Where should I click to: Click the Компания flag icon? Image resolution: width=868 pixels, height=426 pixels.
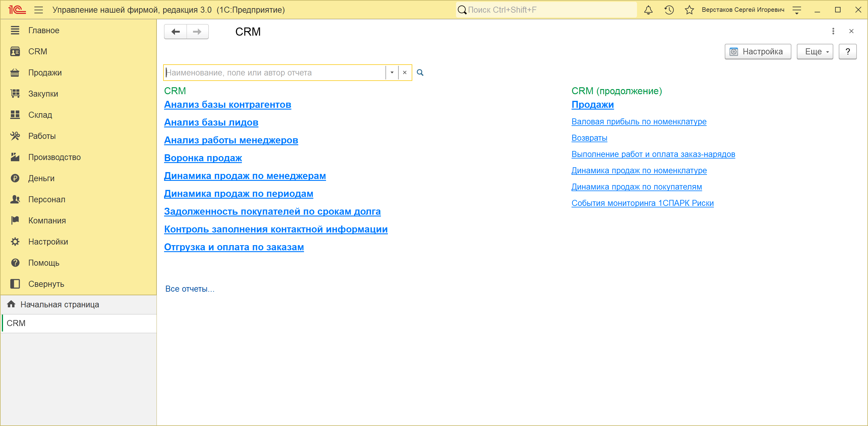[x=15, y=221]
